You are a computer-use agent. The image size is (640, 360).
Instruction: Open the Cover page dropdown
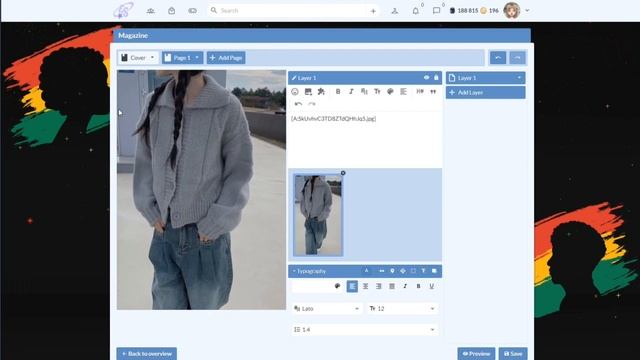pyautogui.click(x=138, y=58)
